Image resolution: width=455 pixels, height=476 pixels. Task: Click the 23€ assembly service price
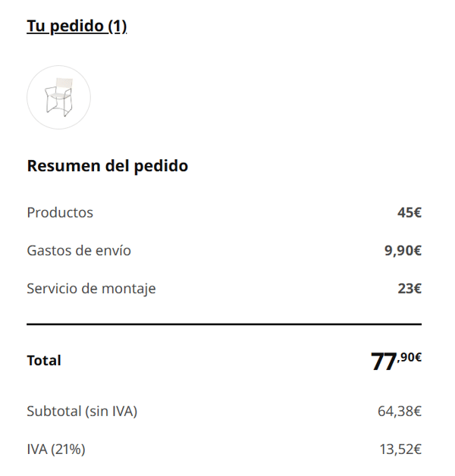(409, 288)
